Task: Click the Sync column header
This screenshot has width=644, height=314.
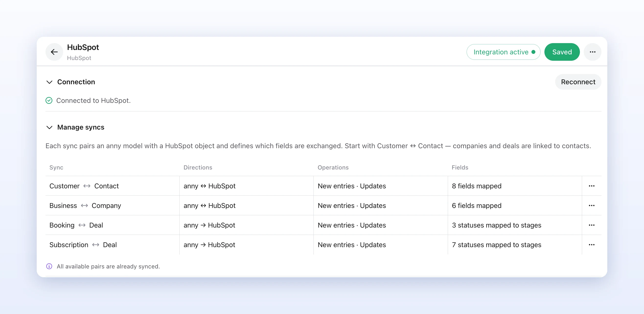Action: 56,167
